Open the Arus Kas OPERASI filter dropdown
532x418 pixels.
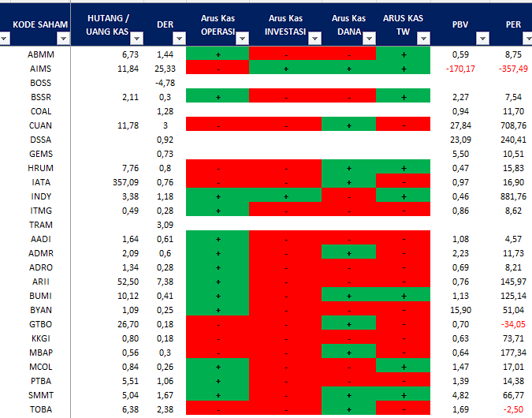pyautogui.click(x=240, y=38)
